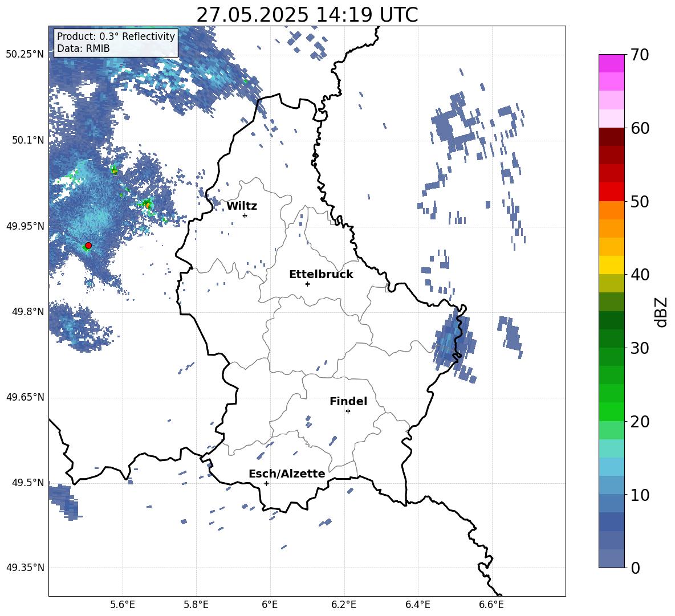The image size is (675, 616).
Task: Click the orange-red storm cell west of Wiltz
Action: [x=147, y=205]
